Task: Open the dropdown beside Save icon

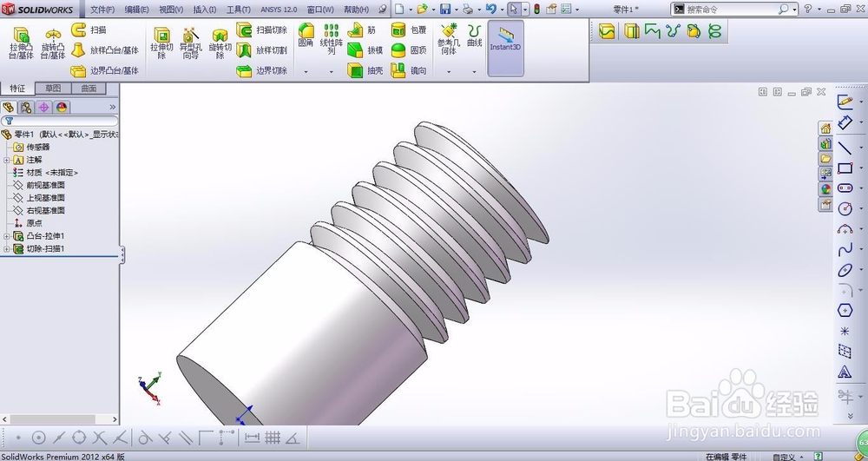Action: point(457,10)
